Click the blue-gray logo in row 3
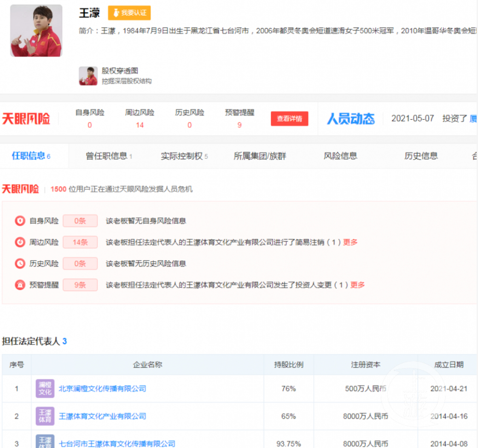 (45, 441)
